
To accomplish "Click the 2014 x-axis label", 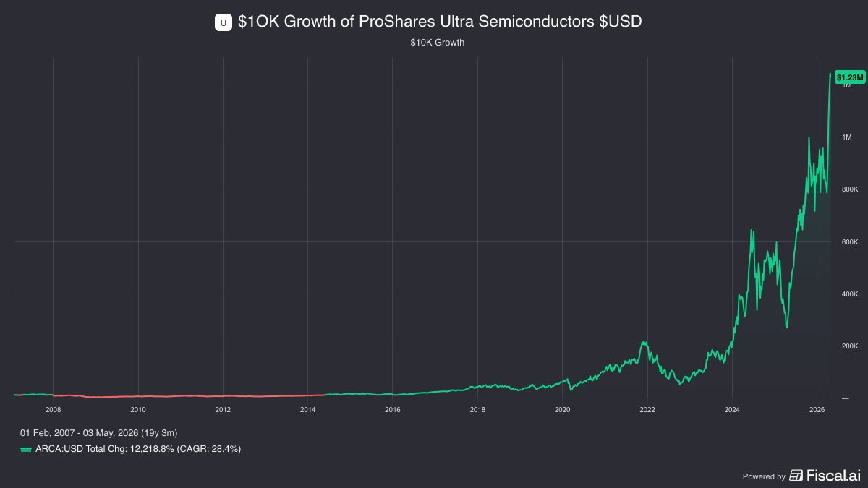I will pos(307,409).
